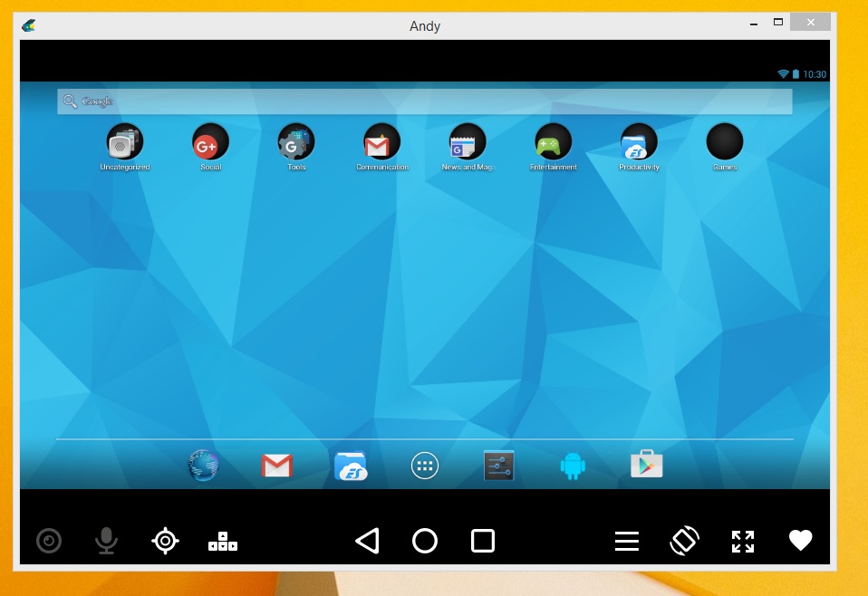
Task: Tap the Android Back navigation button
Action: coord(368,541)
